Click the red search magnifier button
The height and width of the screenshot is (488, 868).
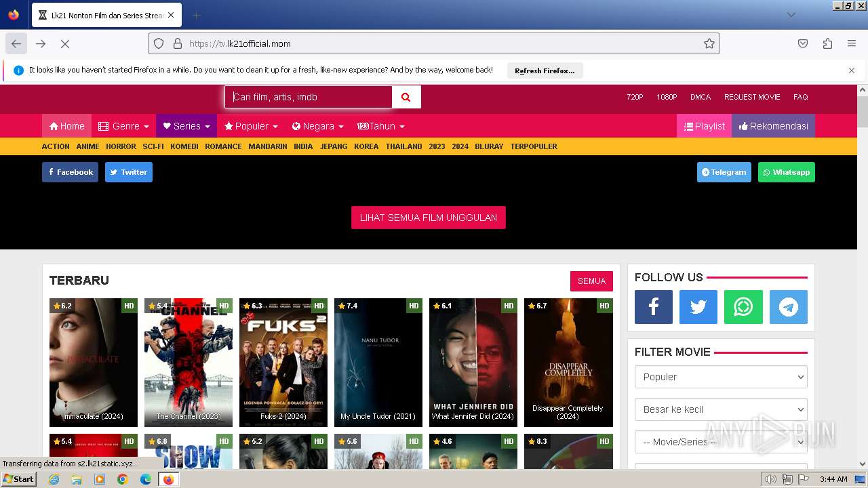click(406, 97)
